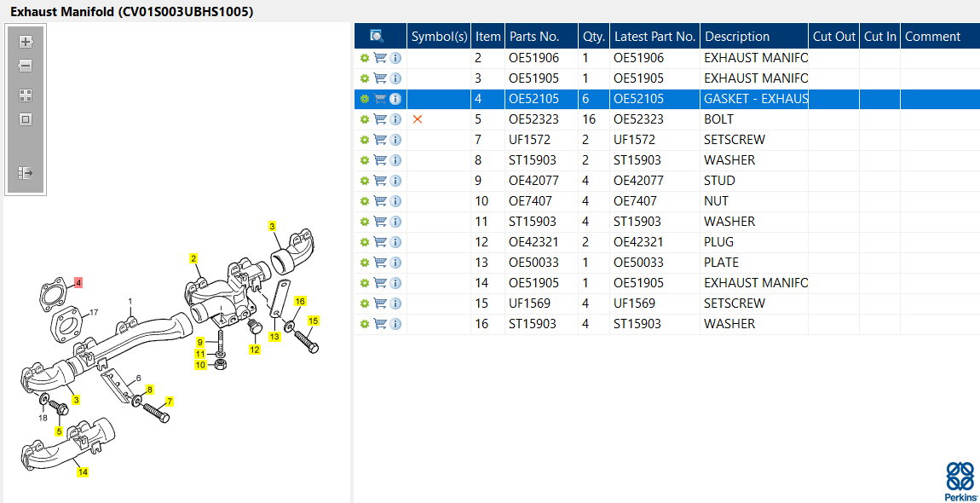Sort by the Symbol(s) column header
980x503 pixels.
(440, 37)
